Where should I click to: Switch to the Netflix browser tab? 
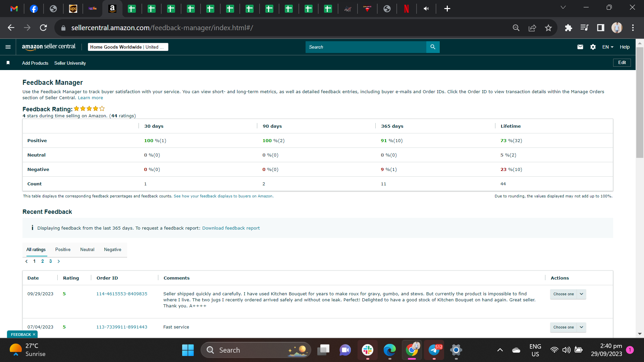[x=407, y=9]
